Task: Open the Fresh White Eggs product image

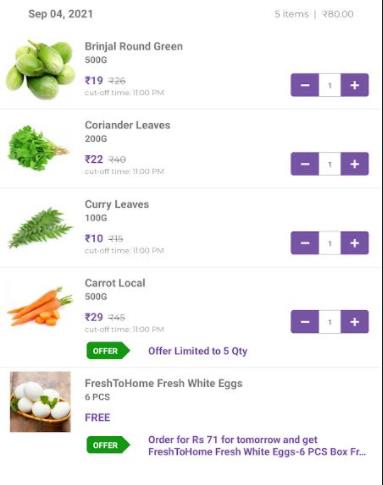Action: 40,402
